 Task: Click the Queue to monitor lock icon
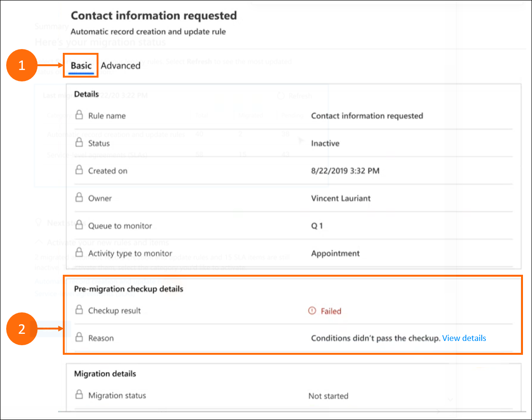[x=79, y=226]
